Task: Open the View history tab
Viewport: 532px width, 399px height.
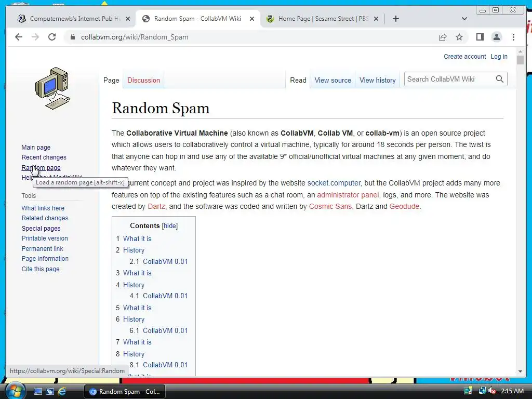Action: pyautogui.click(x=377, y=81)
